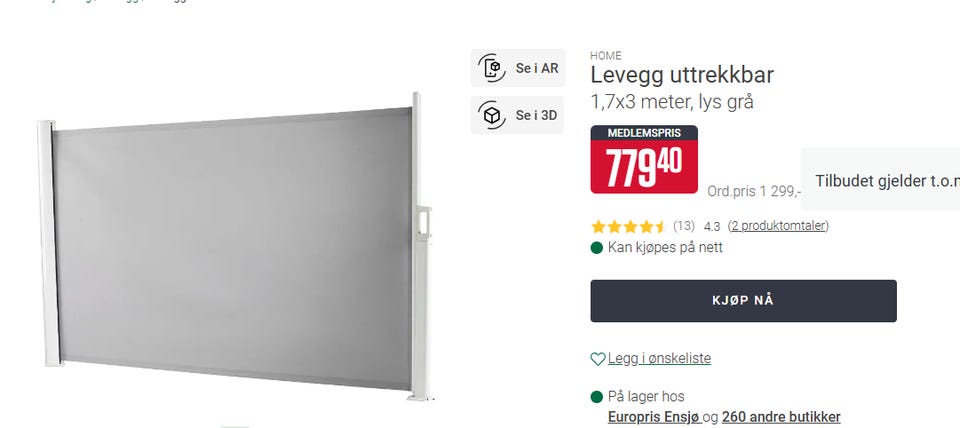The image size is (960, 428).
Task: Click the red MEDLEMSPRIS price badge
Action: pyautogui.click(x=644, y=159)
